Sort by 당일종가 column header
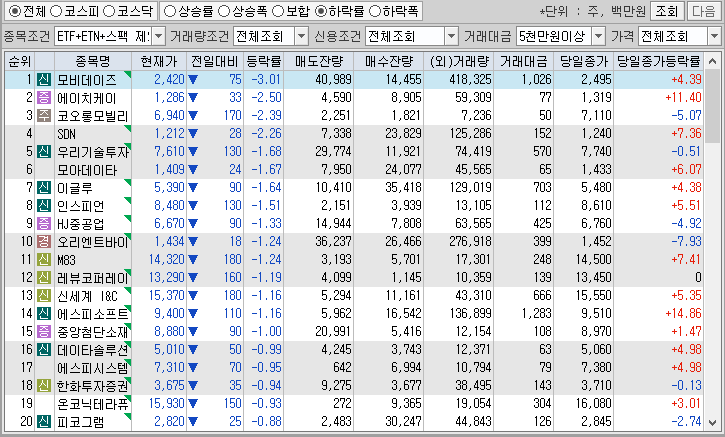Screen dimensions: 725x437 pyautogui.click(x=584, y=61)
